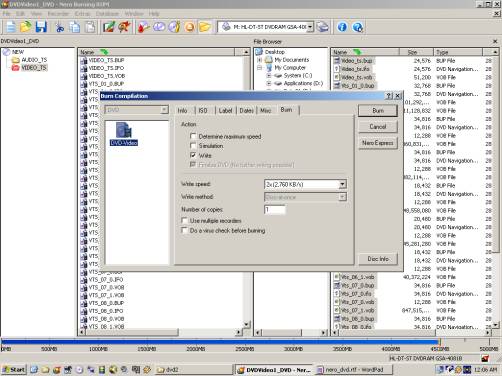Click the file list vertical scrollbar down arrow

point(495,325)
